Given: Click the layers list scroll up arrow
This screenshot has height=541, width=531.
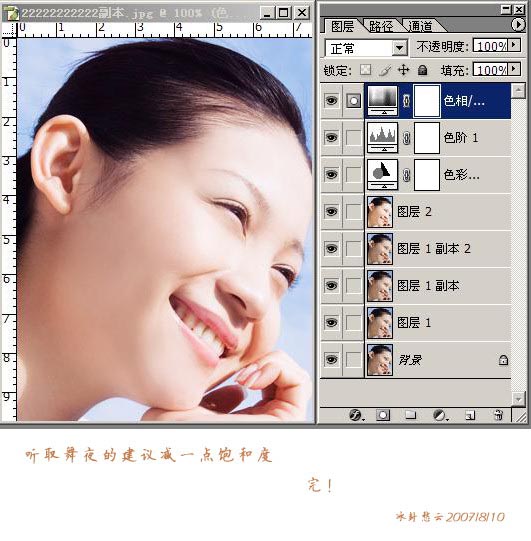Looking at the screenshot, I should point(518,91).
